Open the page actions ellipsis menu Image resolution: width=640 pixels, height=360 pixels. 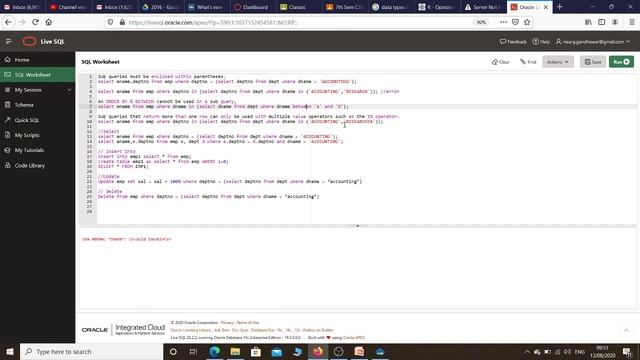tap(503, 22)
